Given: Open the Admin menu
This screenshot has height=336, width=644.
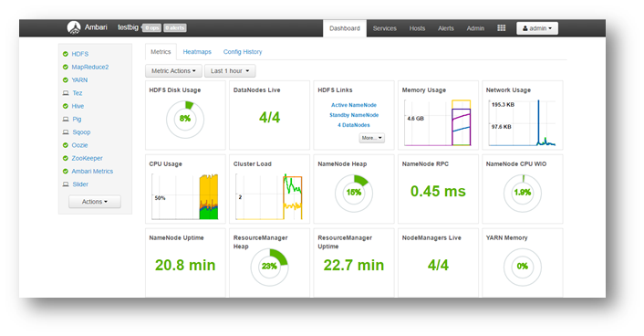Looking at the screenshot, I should point(475,28).
